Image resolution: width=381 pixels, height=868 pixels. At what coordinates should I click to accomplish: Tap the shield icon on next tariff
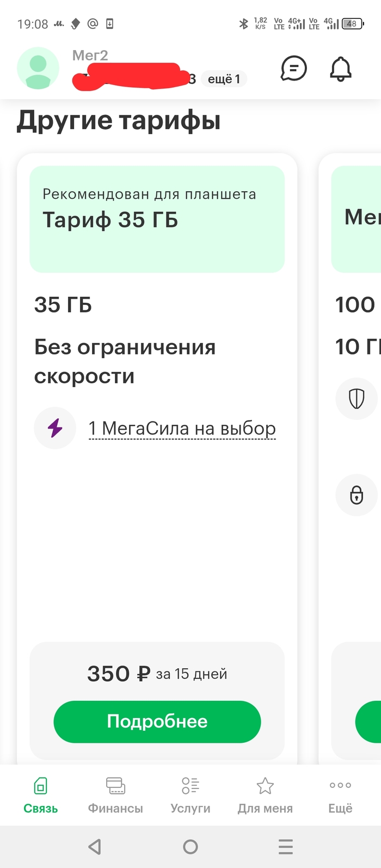(x=357, y=399)
